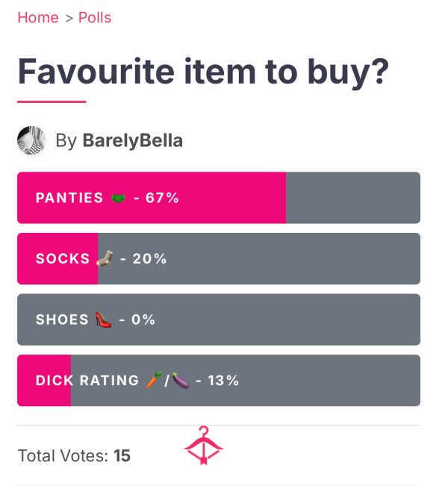Screen dimensions: 448x486
Task: Go to the Polls breadcrumb link
Action: pos(95,17)
